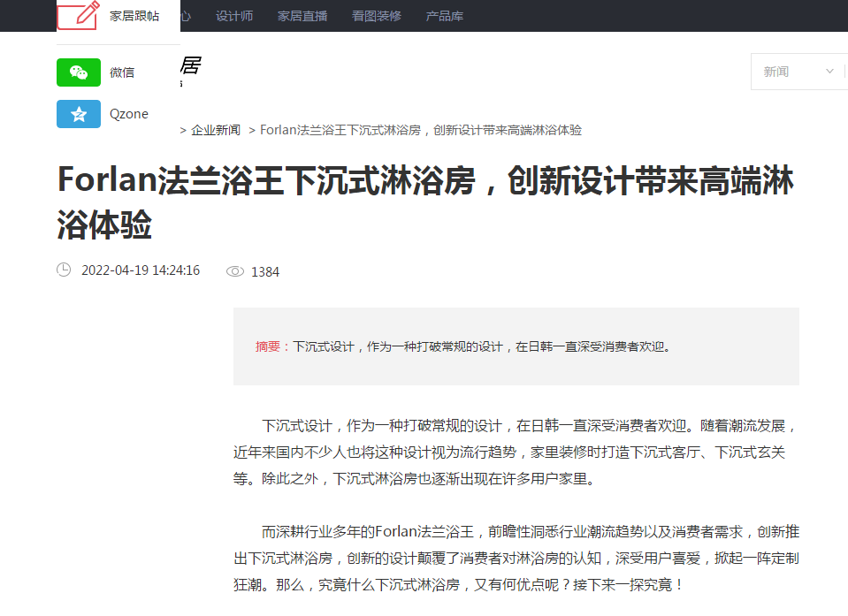The image size is (848, 616).
Task: Click the article title in breadcrumb
Action: (x=421, y=130)
